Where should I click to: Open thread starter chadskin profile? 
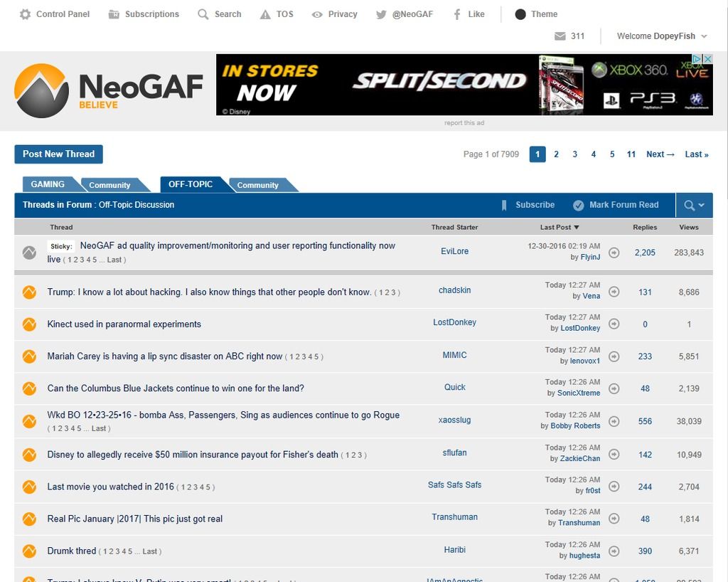pos(454,290)
